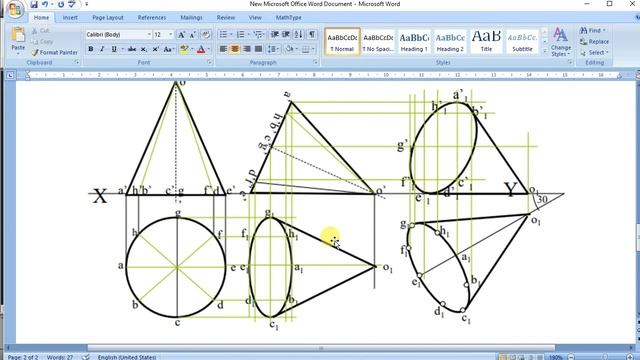Click the horizontal scrollbar

click(321, 348)
